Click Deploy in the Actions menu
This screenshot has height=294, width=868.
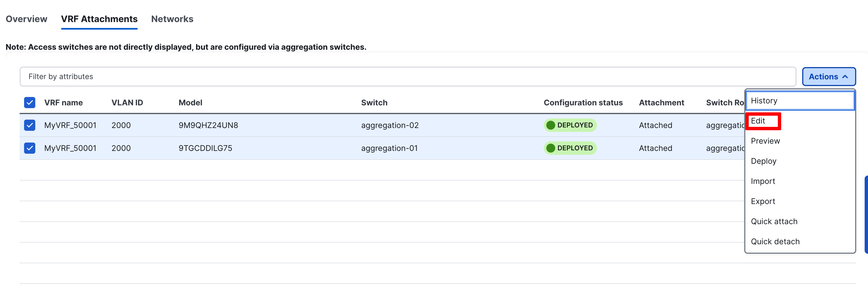tap(764, 161)
